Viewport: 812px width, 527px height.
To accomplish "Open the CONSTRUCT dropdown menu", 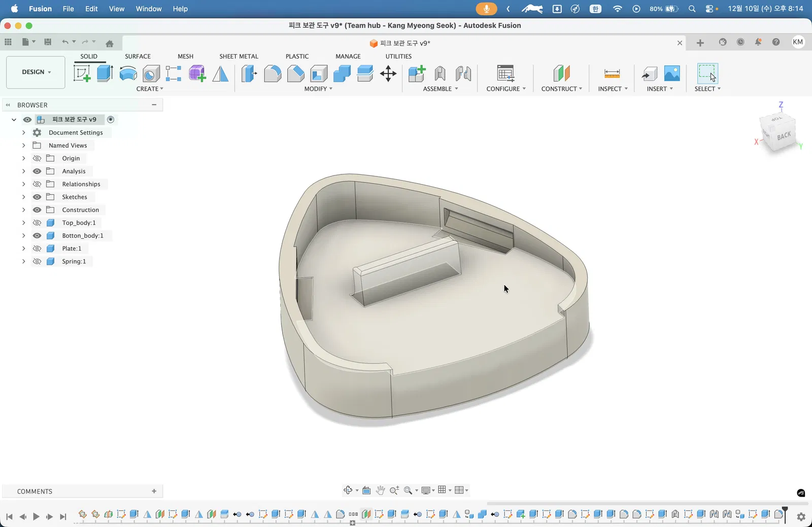I will (562, 89).
